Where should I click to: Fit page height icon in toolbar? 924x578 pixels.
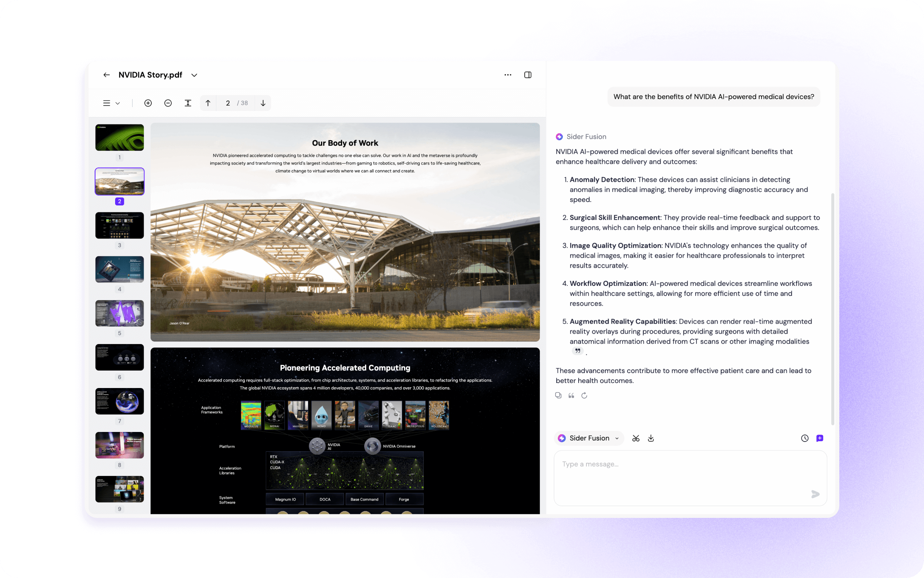click(x=188, y=103)
